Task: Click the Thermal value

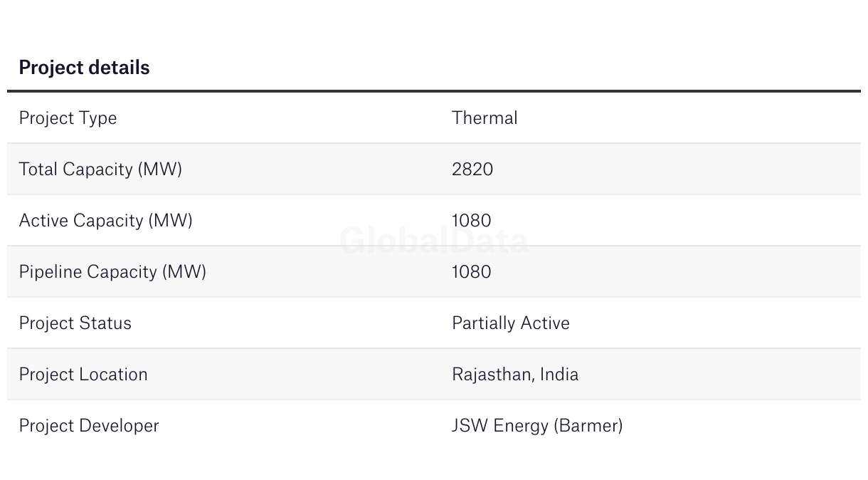Action: (485, 118)
